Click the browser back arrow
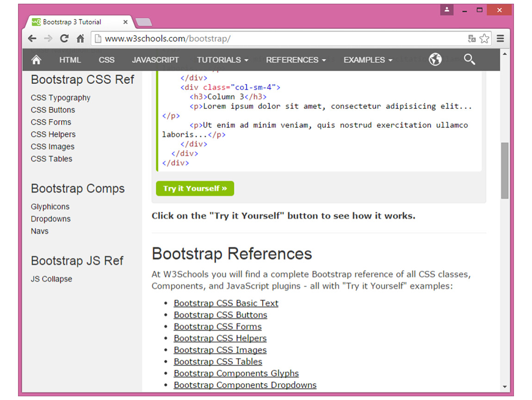The height and width of the screenshot is (400, 532). click(32, 38)
